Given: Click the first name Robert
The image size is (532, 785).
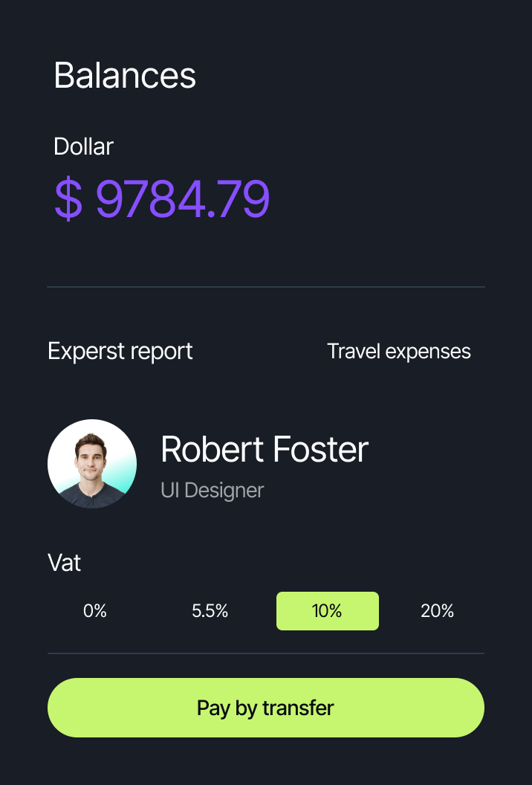Looking at the screenshot, I should (212, 449).
